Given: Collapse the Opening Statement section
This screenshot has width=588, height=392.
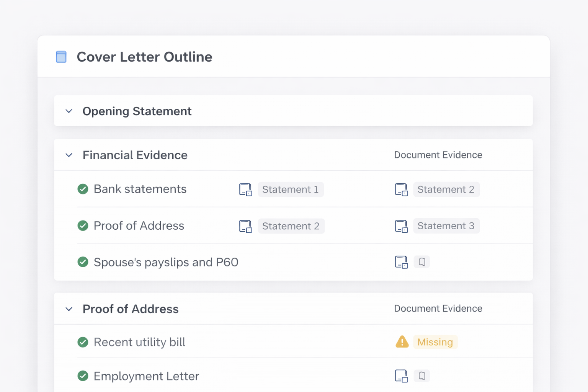Looking at the screenshot, I should click(69, 111).
